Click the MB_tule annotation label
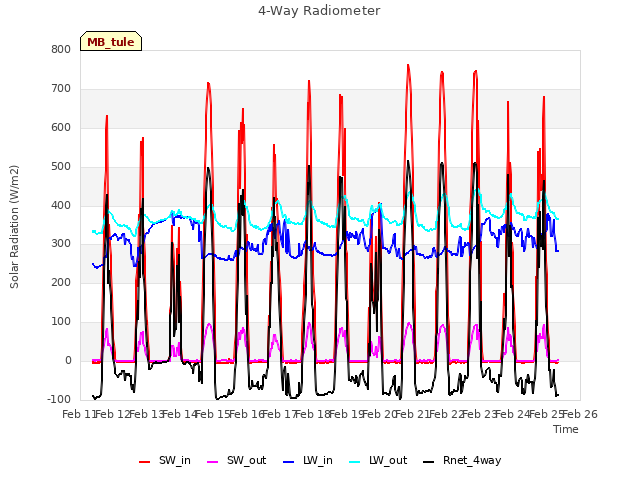 click(111, 42)
